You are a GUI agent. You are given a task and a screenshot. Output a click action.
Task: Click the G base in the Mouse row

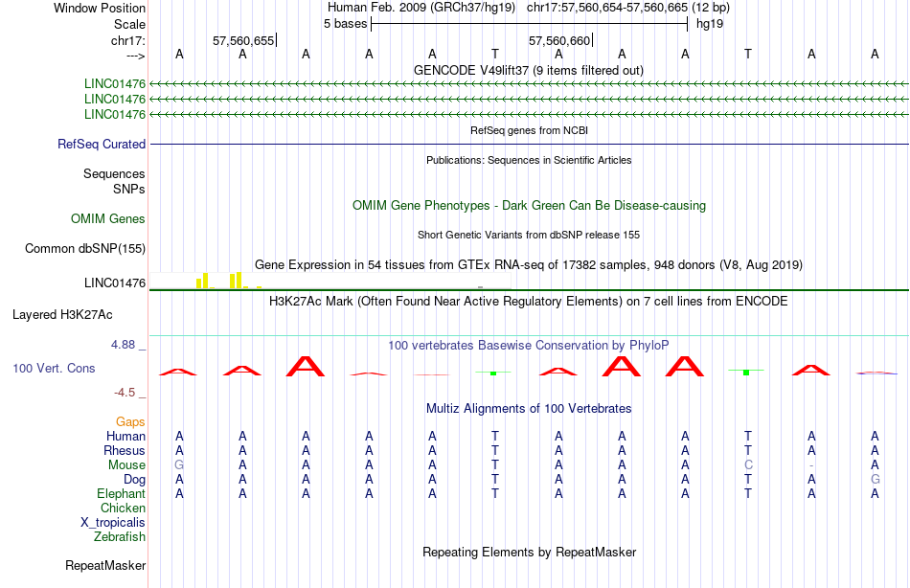[179, 465]
